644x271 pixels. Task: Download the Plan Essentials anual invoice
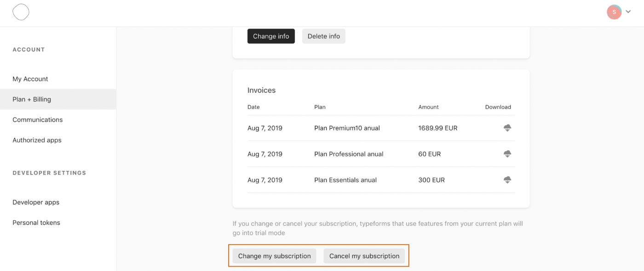coord(507,180)
